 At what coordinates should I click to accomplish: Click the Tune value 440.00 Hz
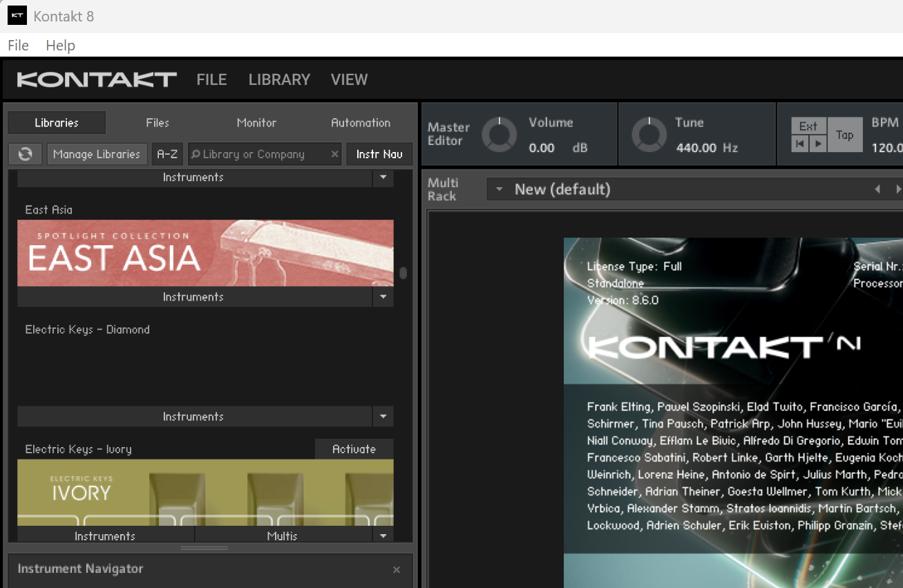707,148
